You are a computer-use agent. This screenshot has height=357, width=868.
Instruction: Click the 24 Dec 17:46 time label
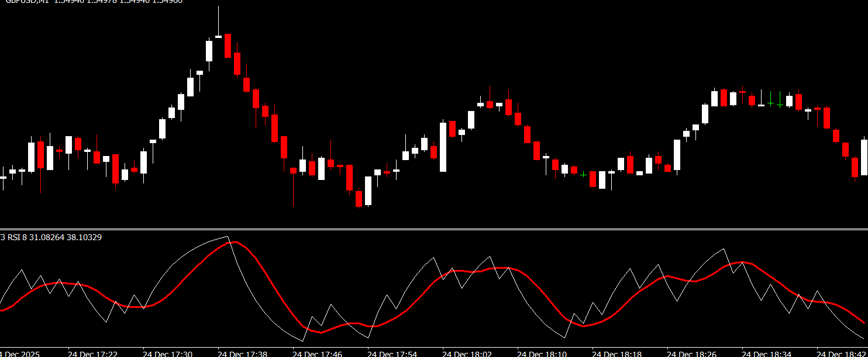[x=317, y=353]
